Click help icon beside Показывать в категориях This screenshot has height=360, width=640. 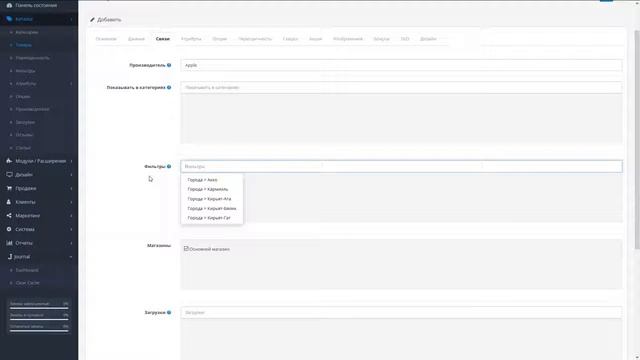coord(169,87)
